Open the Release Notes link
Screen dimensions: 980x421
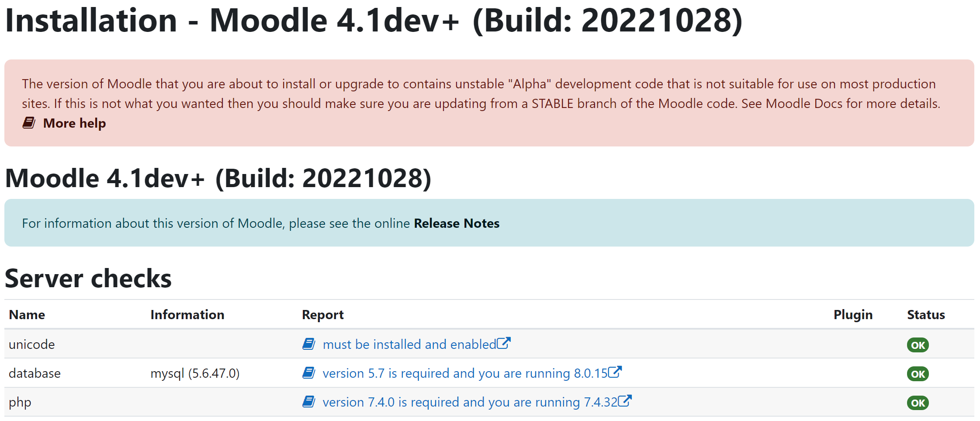tap(457, 223)
